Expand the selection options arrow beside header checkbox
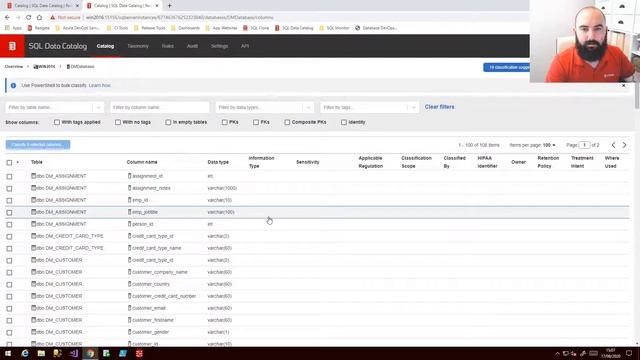 18,162
